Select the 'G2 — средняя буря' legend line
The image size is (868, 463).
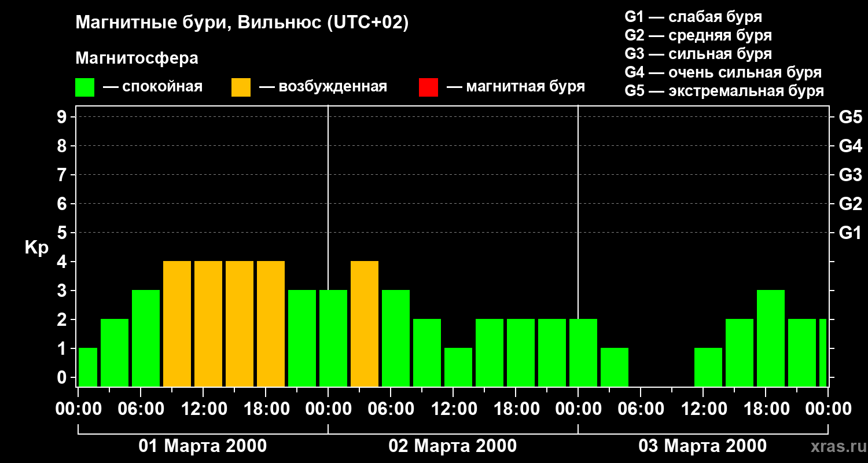698,35
